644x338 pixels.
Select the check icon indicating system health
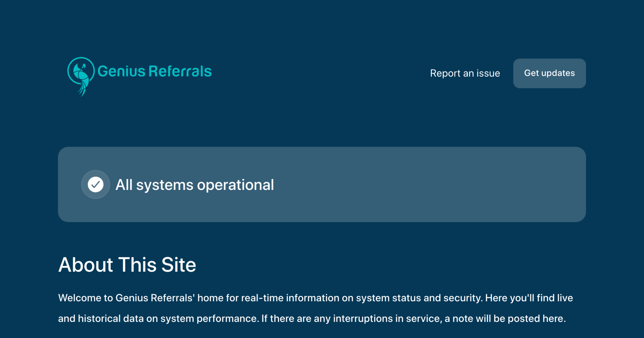95,184
